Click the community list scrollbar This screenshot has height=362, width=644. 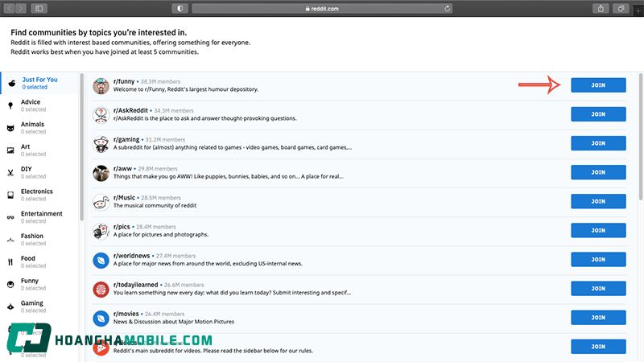(x=641, y=137)
